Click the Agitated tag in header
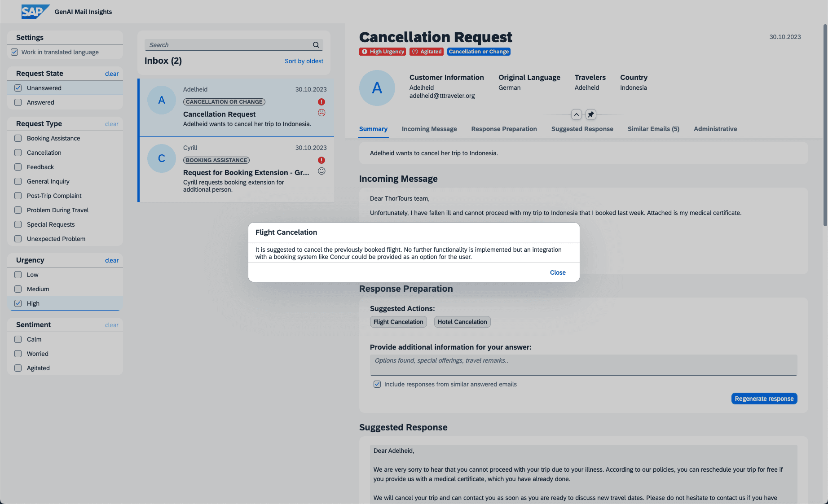 [427, 52]
